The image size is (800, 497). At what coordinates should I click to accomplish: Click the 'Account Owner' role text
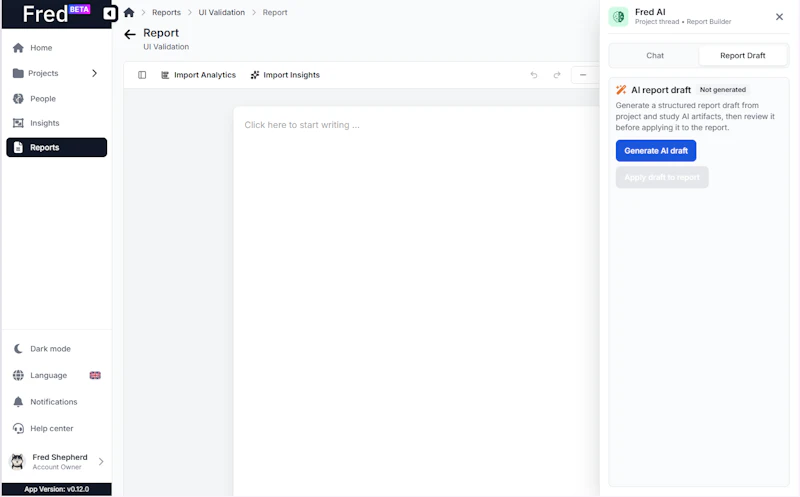pos(57,467)
